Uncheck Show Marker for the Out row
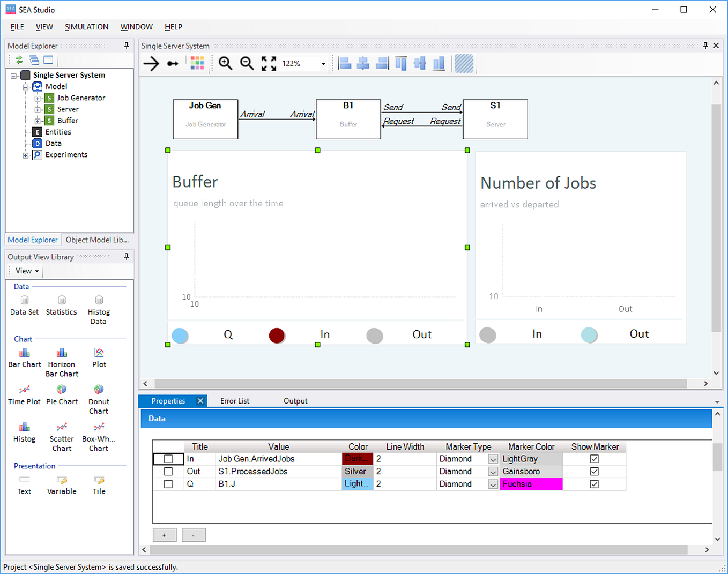 coord(594,471)
